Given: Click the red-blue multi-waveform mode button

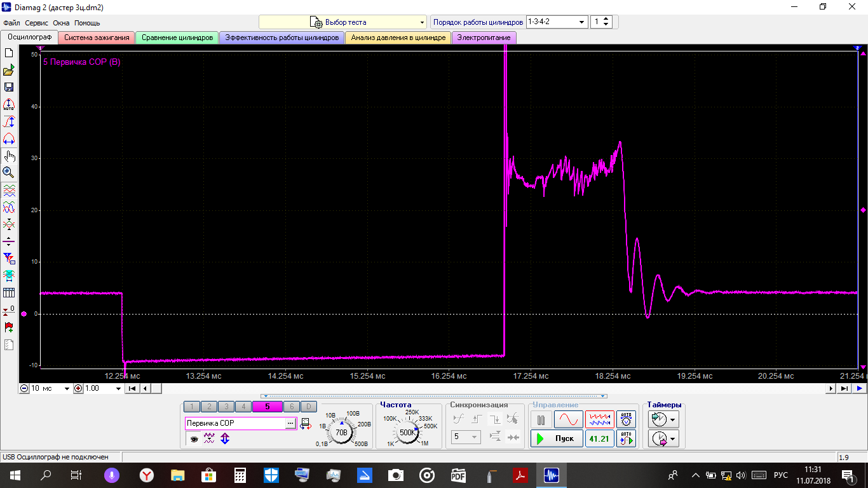Looking at the screenshot, I should (599, 419).
